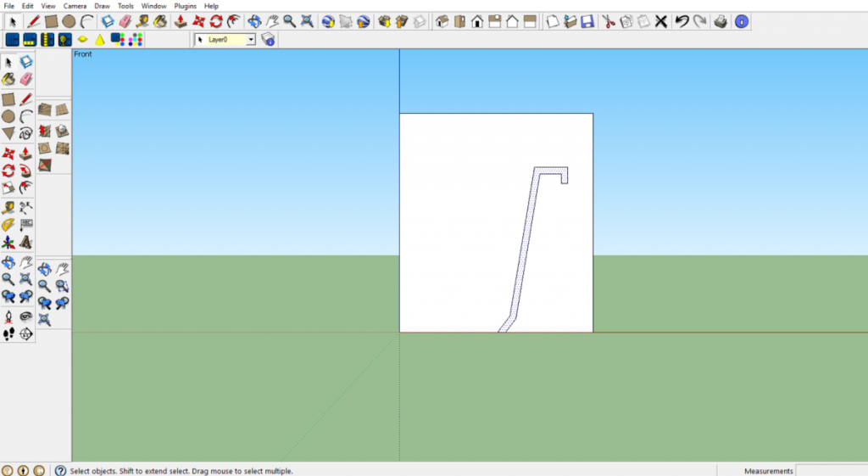Viewport: 868px width, 476px height.
Task: Switch to Left view
Action: [x=531, y=21]
